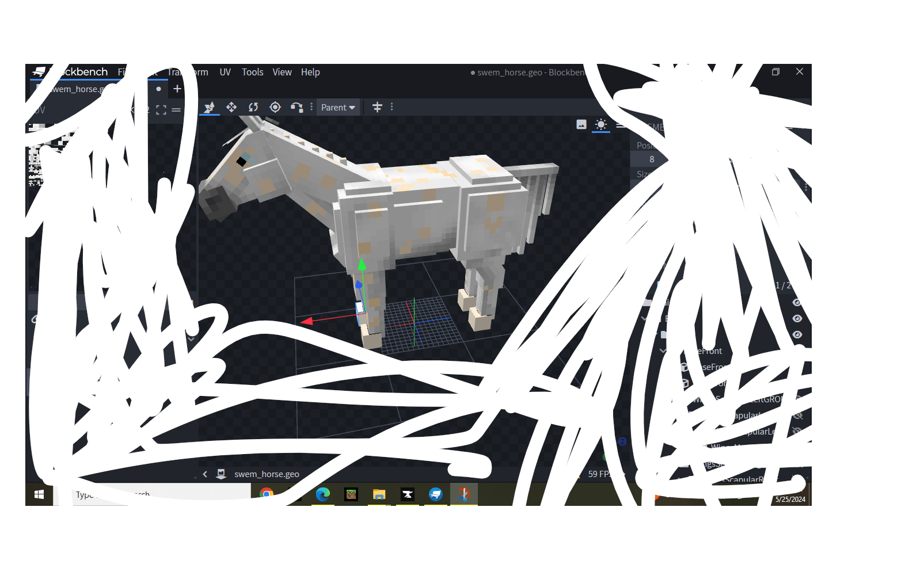
Task: Click the 5/25/2024 taskbar date
Action: tap(790, 500)
